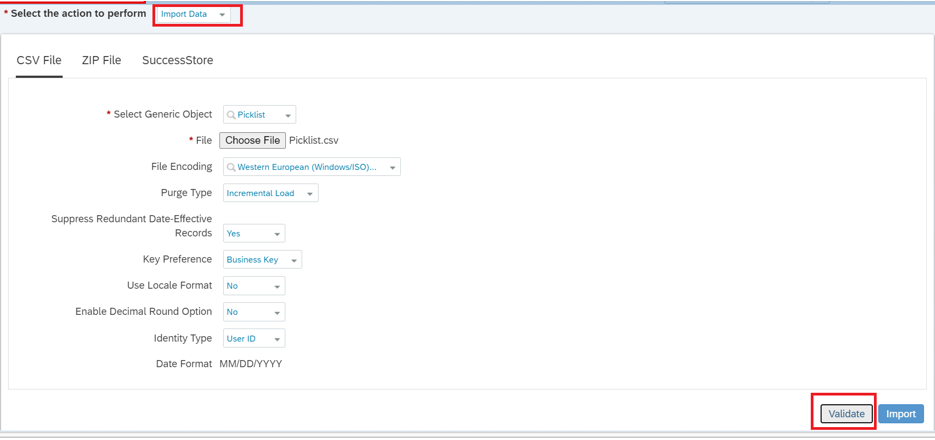The width and height of the screenshot is (935, 440).
Task: Click the Date Format label
Action: tap(184, 364)
